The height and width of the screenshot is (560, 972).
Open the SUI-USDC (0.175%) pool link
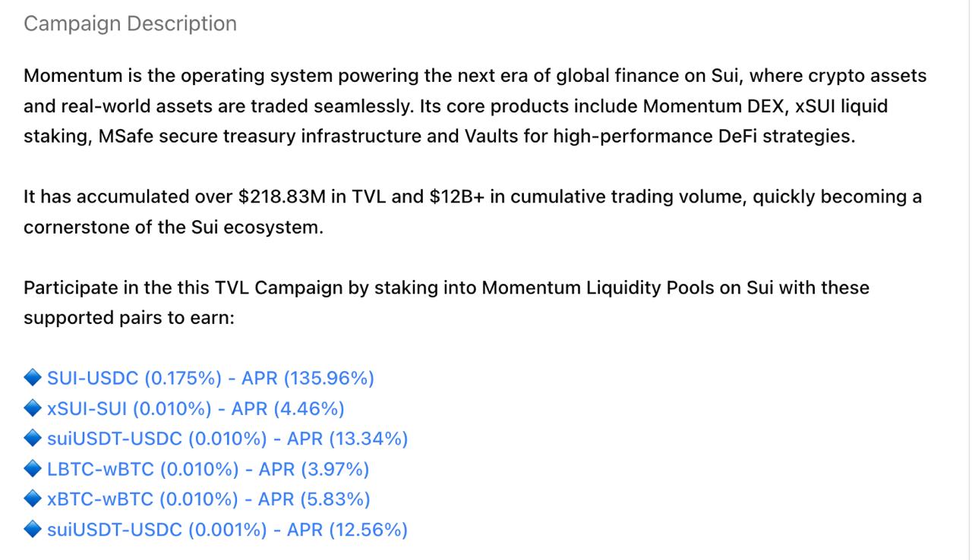coord(210,378)
